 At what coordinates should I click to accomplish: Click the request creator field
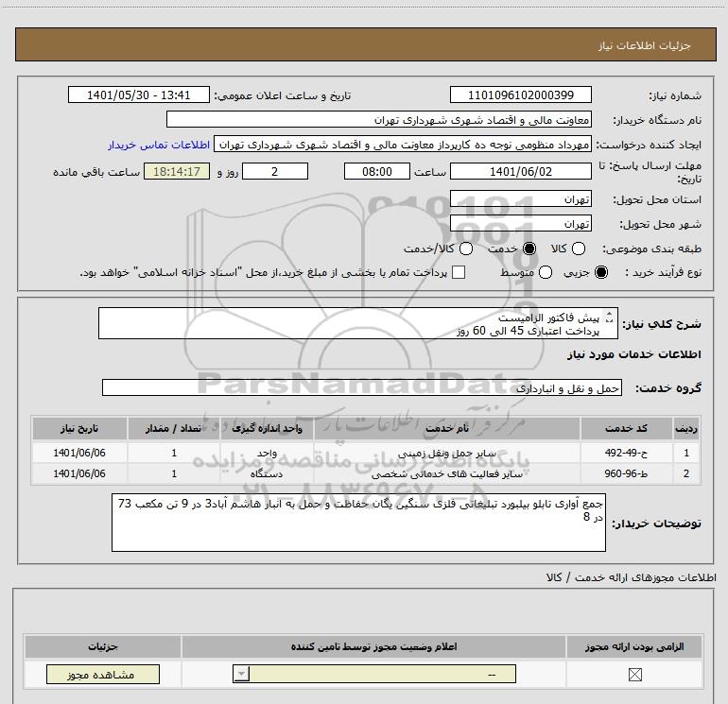[x=403, y=145]
